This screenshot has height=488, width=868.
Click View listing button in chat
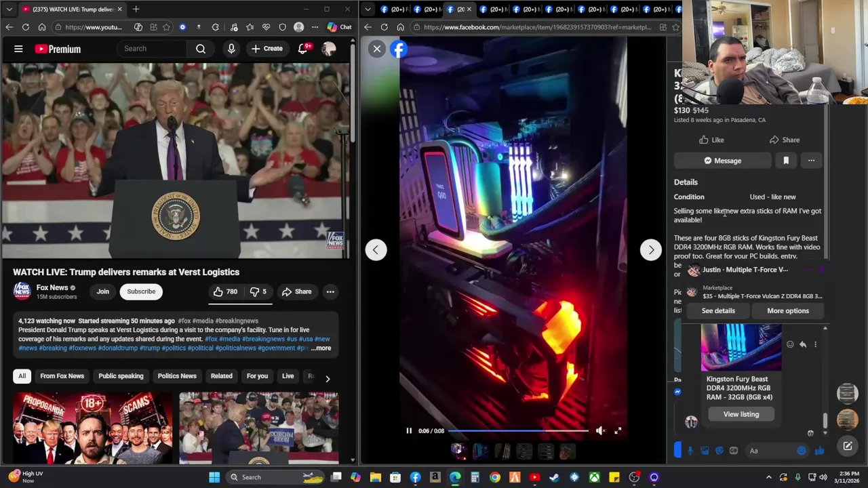tap(741, 414)
